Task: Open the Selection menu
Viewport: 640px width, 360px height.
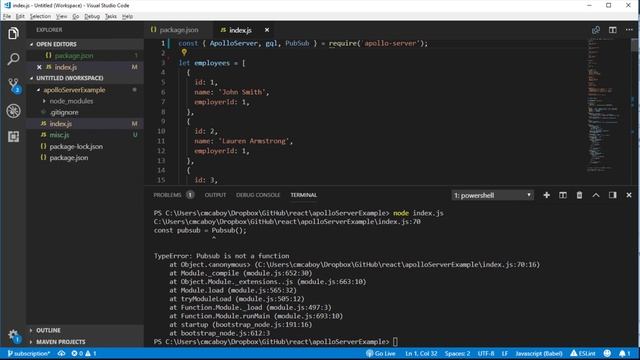Action: [x=40, y=16]
